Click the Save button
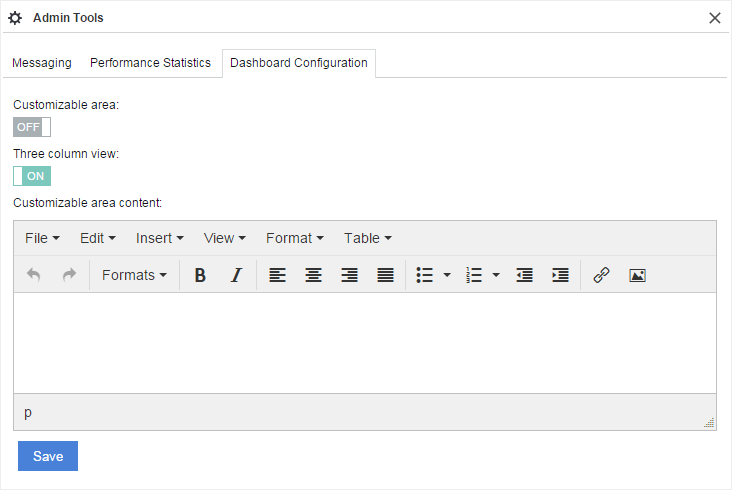 point(48,456)
